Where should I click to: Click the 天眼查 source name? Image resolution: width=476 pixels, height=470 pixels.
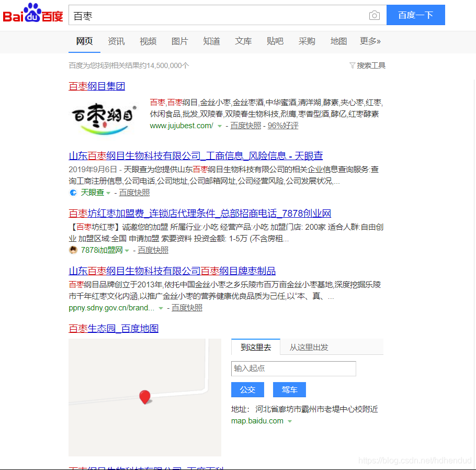(x=92, y=193)
